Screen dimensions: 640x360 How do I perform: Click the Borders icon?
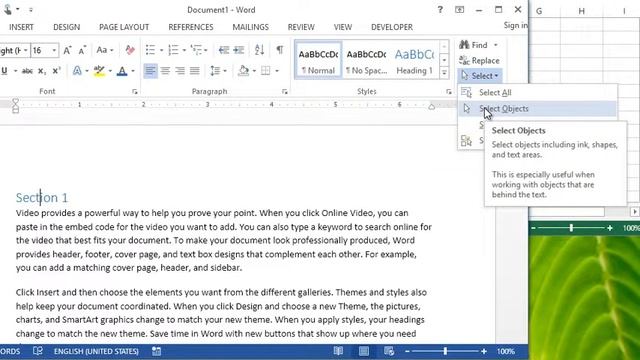(265, 71)
